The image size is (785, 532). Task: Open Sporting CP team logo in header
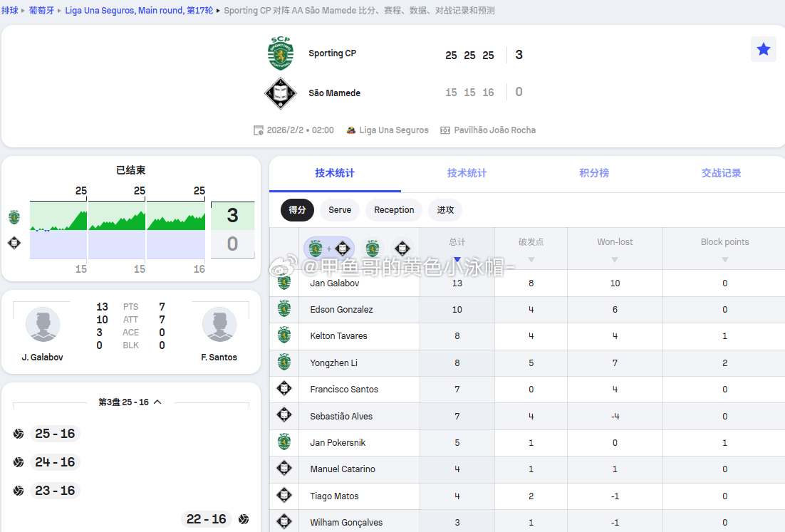point(281,53)
